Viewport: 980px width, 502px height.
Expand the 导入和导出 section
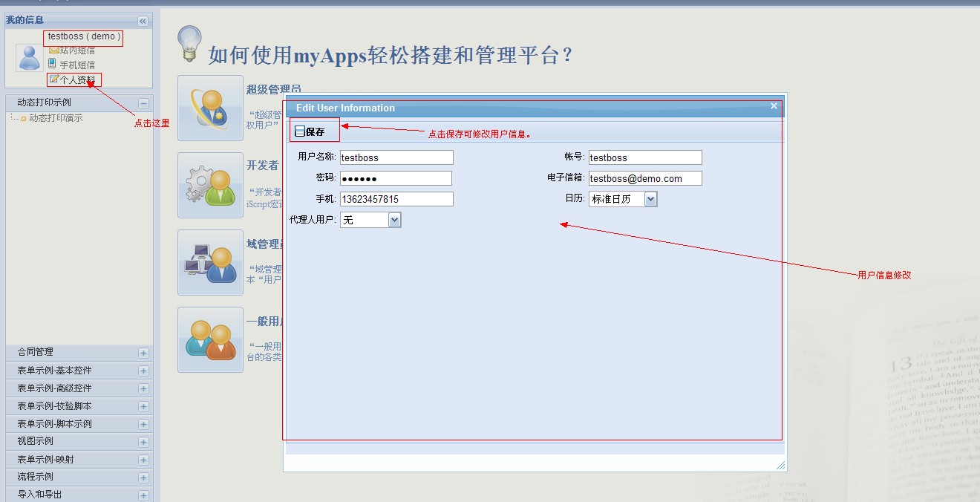pos(143,495)
